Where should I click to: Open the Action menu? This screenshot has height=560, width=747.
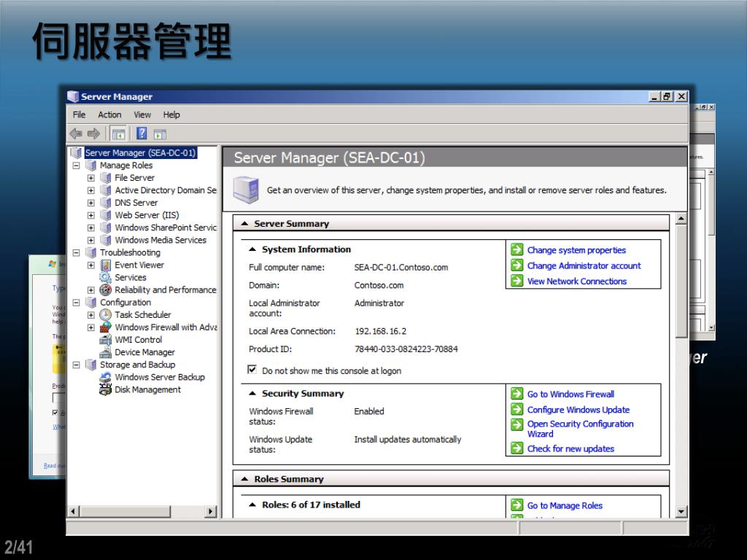109,114
